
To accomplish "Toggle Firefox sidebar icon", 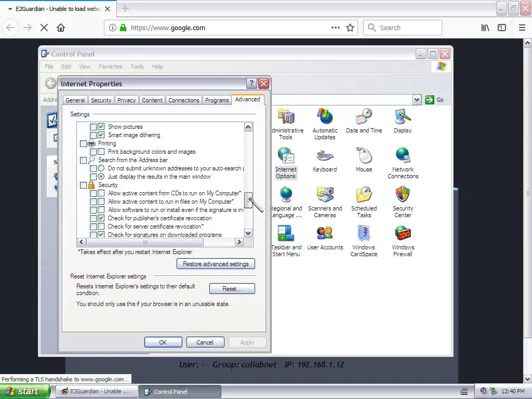I will (x=502, y=28).
